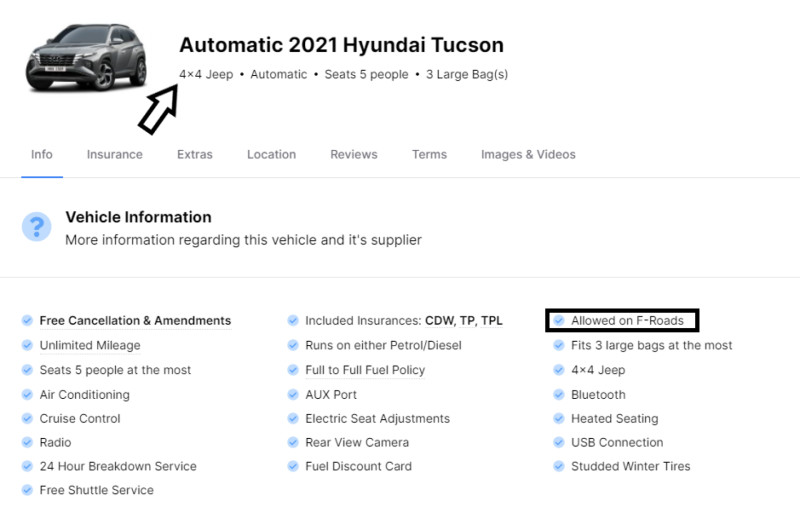Click the Full to Full Fuel Policy link

click(x=365, y=370)
